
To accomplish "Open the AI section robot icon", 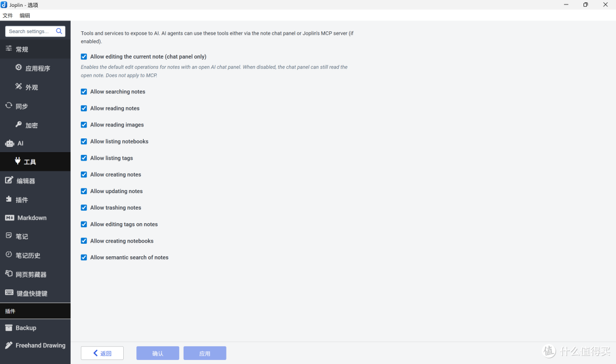I will tap(10, 144).
